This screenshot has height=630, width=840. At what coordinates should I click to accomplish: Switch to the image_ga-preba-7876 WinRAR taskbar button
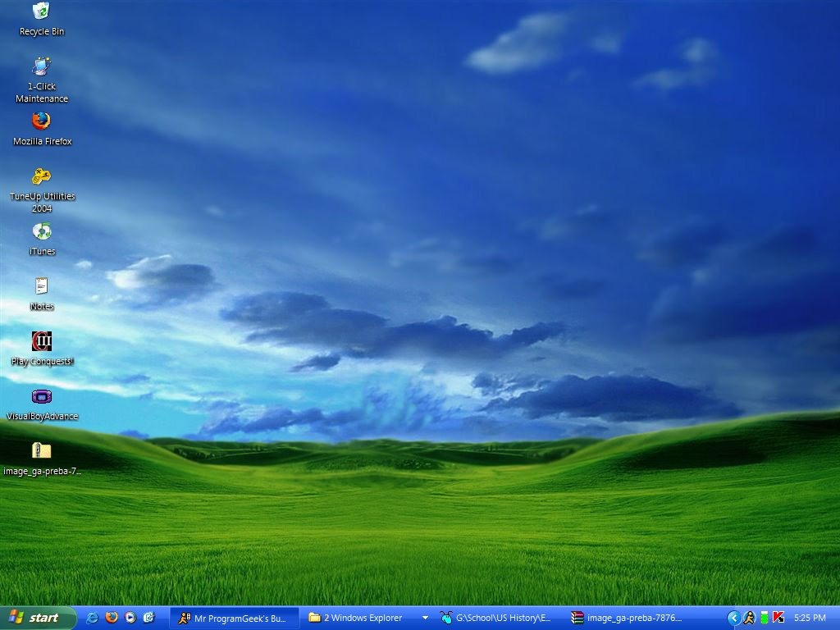click(628, 619)
